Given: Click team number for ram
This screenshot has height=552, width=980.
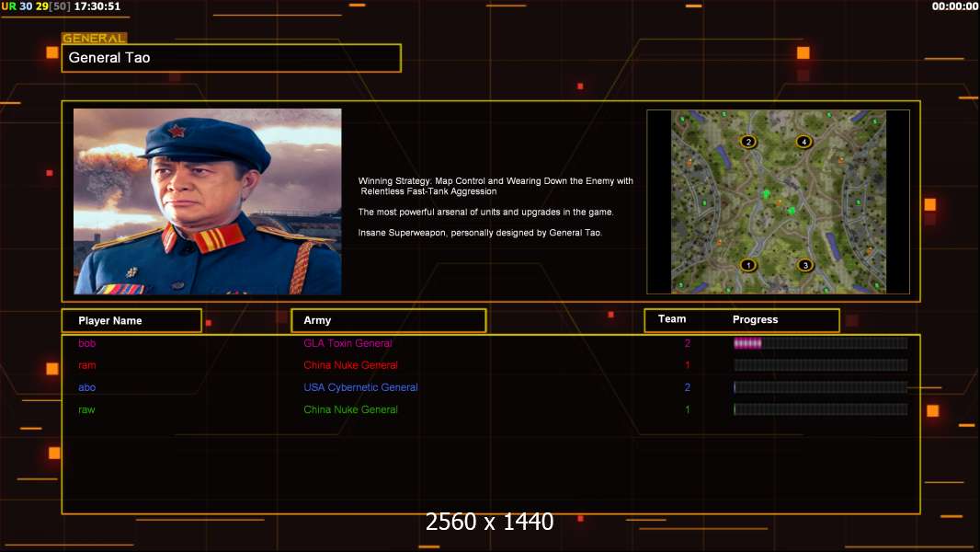Looking at the screenshot, I should click(x=688, y=365).
